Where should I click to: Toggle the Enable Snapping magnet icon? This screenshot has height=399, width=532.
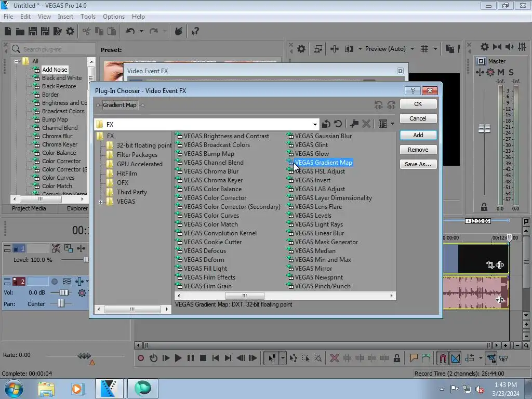(443, 358)
